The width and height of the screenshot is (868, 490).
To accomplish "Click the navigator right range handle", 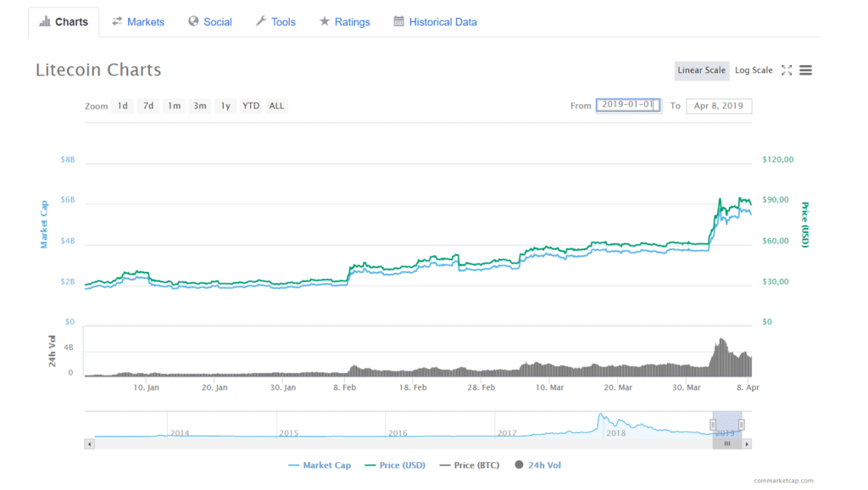I will (741, 424).
